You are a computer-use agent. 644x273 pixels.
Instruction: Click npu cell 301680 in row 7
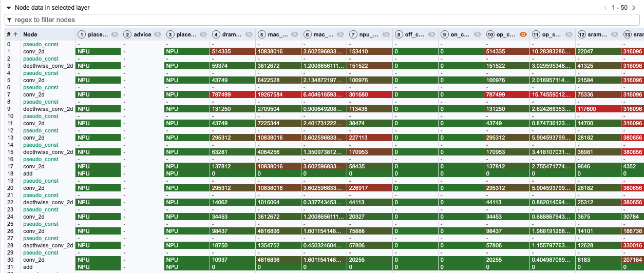click(370, 94)
